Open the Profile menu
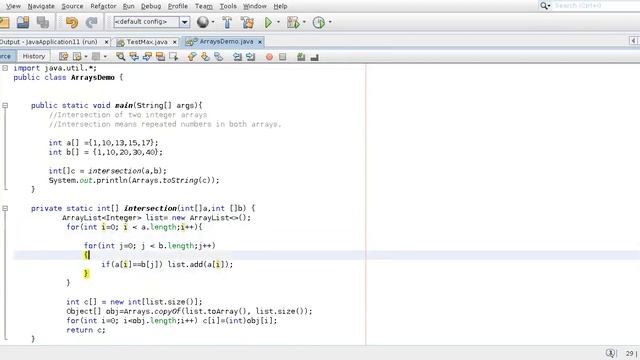Screen dimensions: 640x360 [178, 6]
